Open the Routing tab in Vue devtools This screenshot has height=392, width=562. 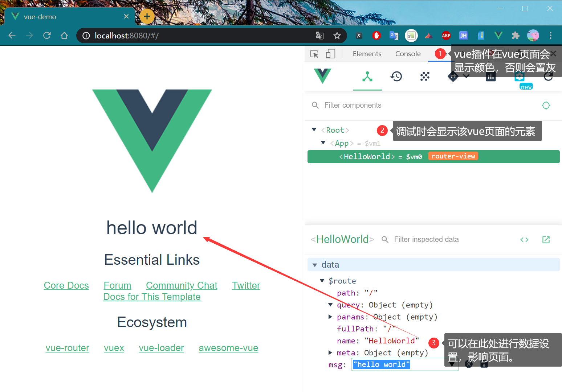(x=453, y=77)
